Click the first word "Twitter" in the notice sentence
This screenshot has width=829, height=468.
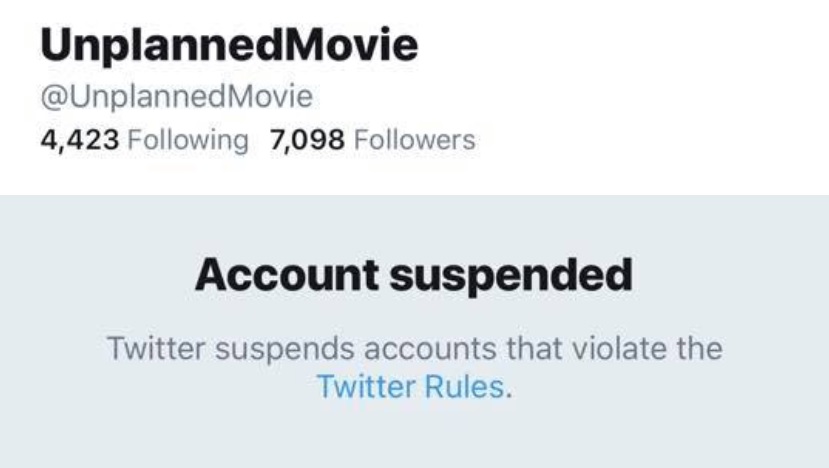tap(155, 349)
